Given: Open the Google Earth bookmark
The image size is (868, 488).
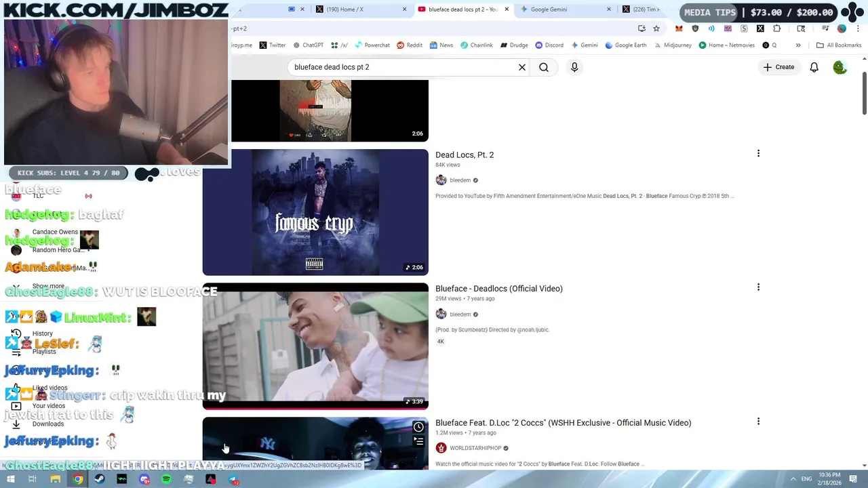Looking at the screenshot, I should pyautogui.click(x=625, y=45).
